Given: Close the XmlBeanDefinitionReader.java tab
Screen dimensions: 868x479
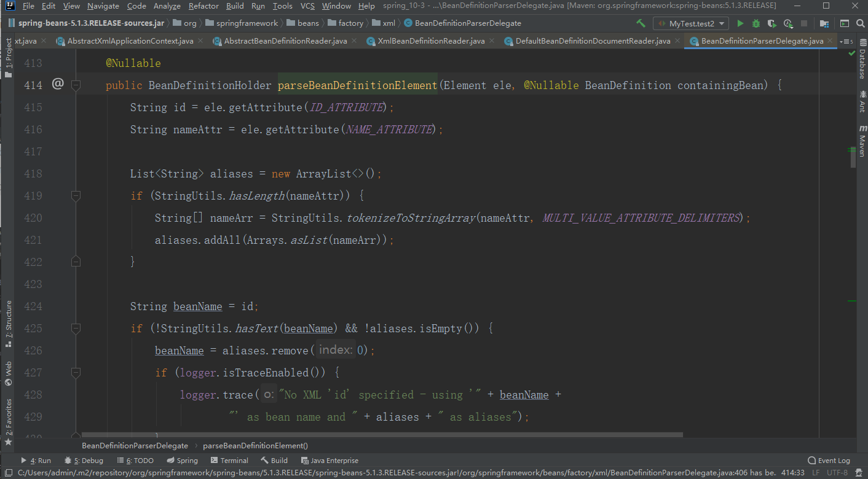Looking at the screenshot, I should tap(492, 41).
